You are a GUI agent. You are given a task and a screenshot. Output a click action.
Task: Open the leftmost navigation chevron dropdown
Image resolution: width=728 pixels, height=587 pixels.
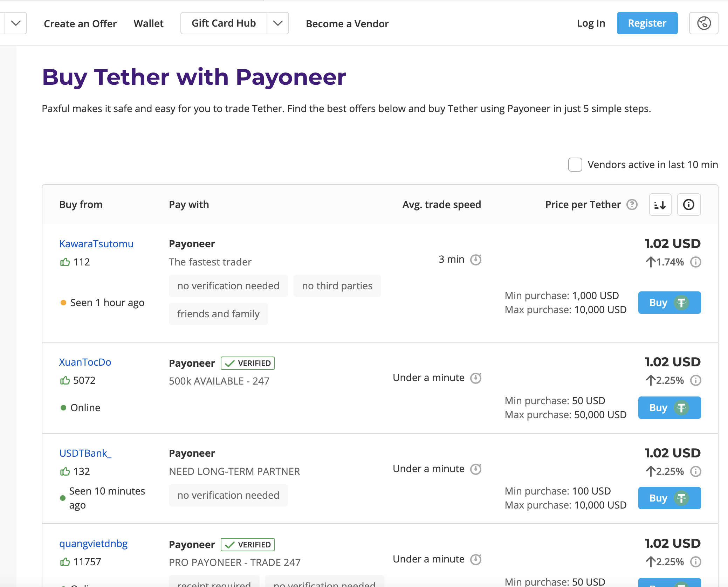click(x=16, y=23)
